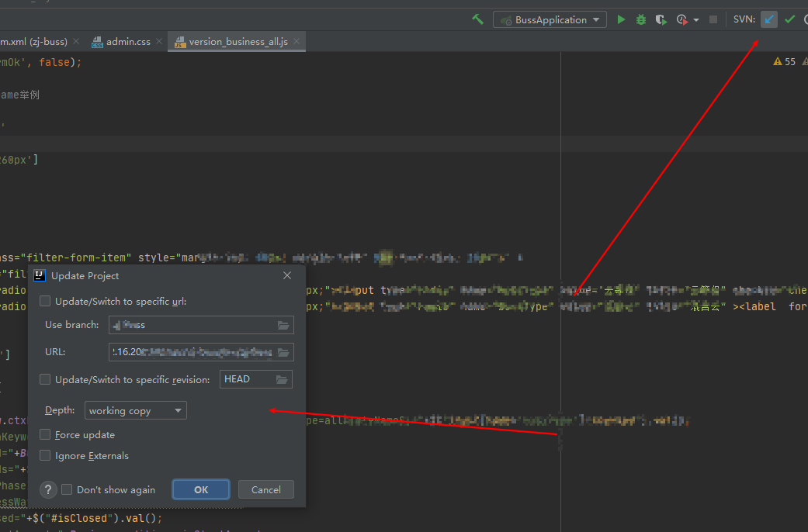Enable Ignore Externals
Screen dimensions: 808x532
pyautogui.click(x=44, y=455)
